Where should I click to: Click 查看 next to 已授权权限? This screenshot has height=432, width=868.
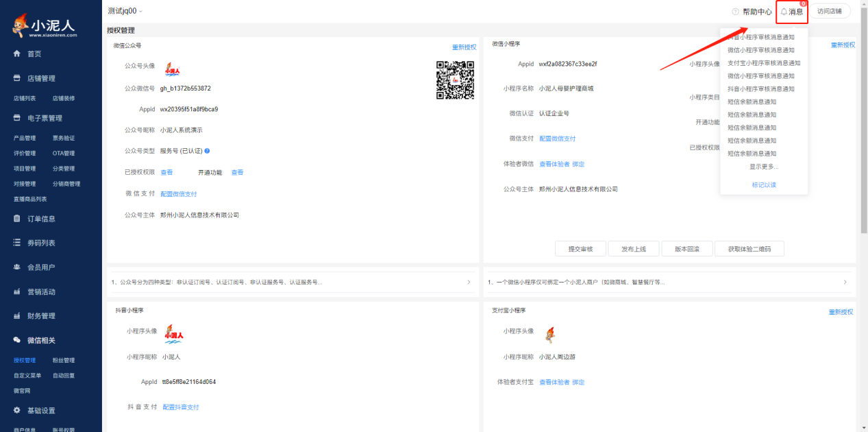[x=166, y=172]
